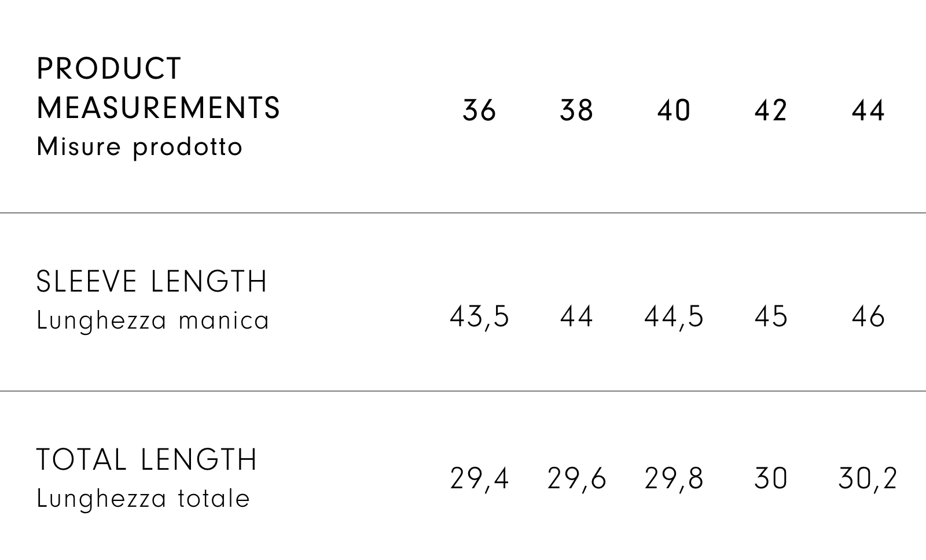Click the SLEEVE LENGTH row label
Screen dimensions: 926x560
click(x=152, y=282)
